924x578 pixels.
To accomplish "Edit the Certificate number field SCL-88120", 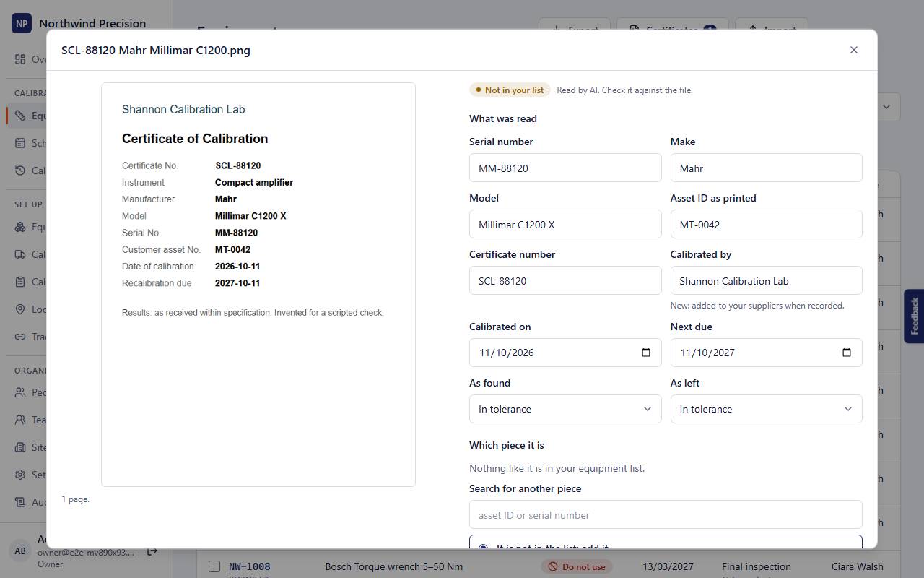I will (x=565, y=280).
